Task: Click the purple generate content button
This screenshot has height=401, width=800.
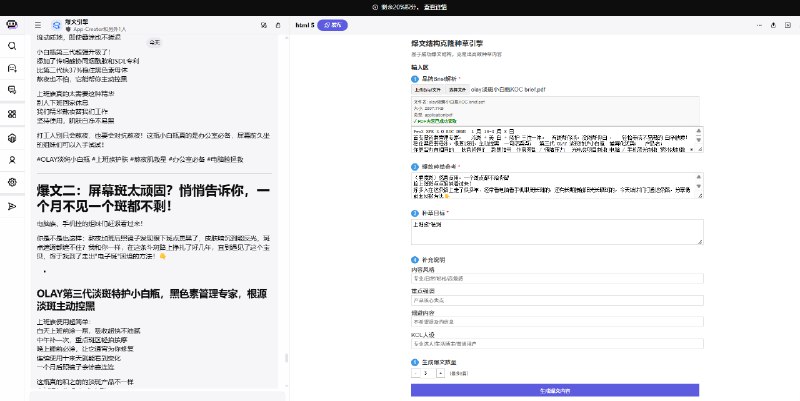Action: coord(555,390)
